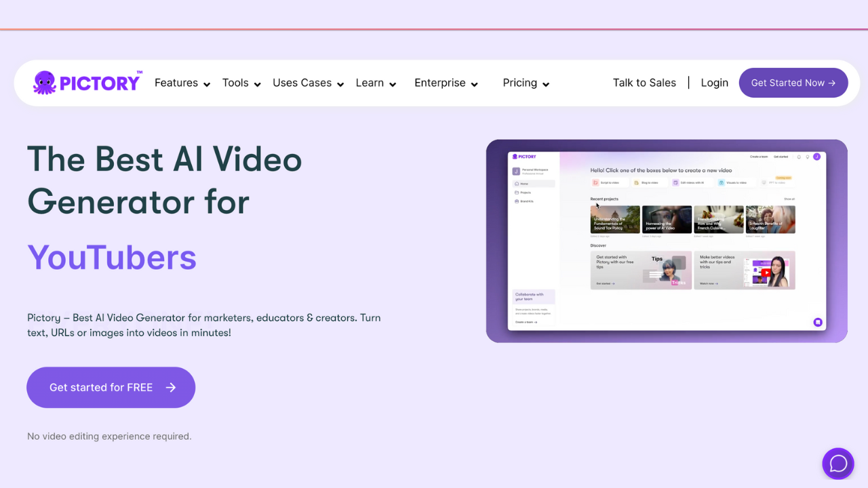The width and height of the screenshot is (868, 488).
Task: Select the Script to video icon
Action: pos(595,182)
